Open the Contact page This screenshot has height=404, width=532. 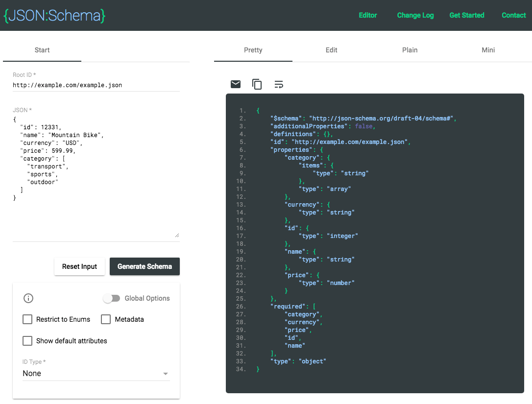click(x=513, y=15)
